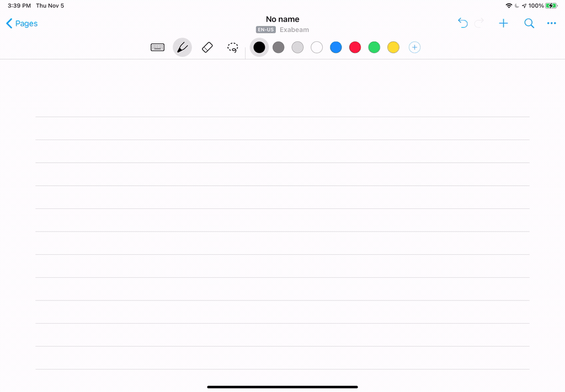Pick the white ink color

317,47
